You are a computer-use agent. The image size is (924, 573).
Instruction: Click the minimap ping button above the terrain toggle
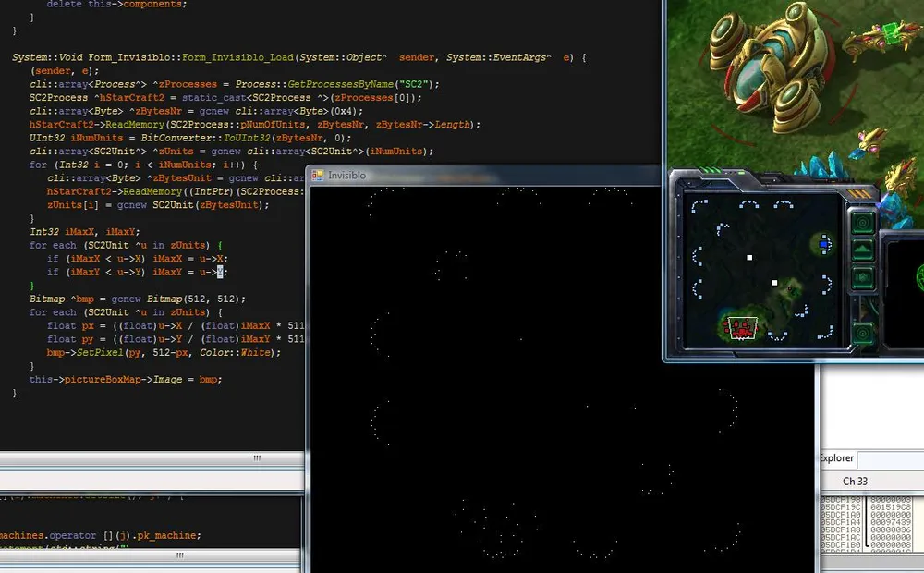point(863,223)
